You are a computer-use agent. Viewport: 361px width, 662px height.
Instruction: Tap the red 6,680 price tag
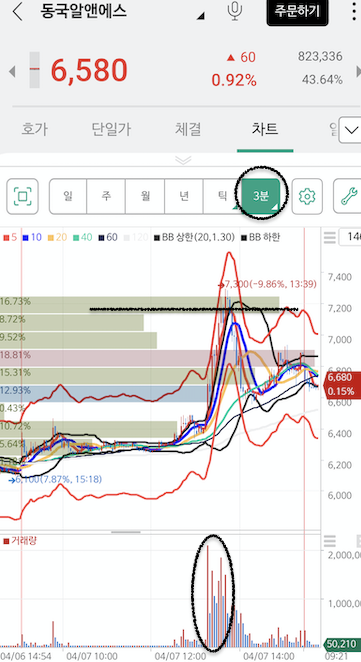(x=342, y=384)
